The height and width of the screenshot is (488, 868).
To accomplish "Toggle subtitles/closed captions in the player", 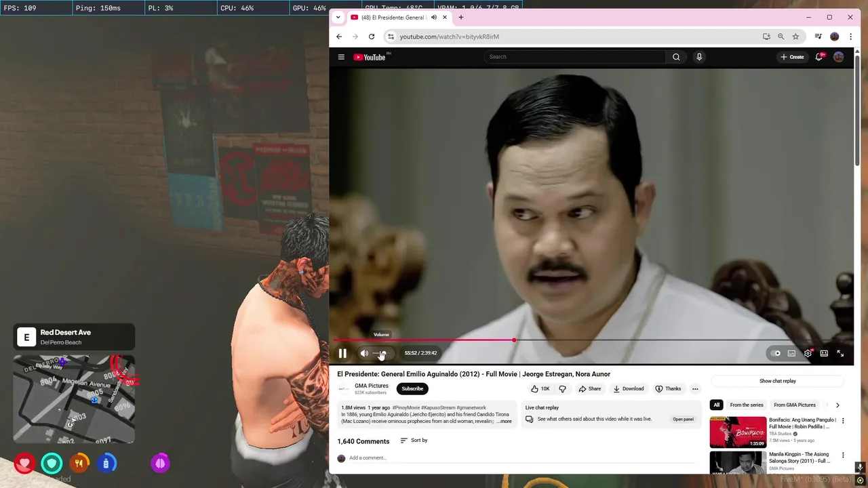I will (791, 353).
